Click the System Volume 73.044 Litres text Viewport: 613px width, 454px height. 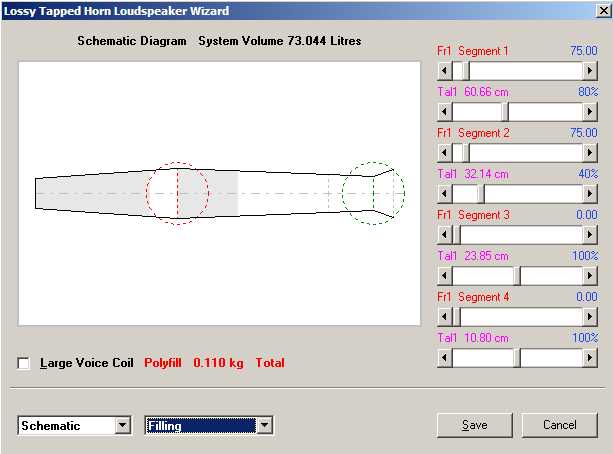click(x=280, y=41)
